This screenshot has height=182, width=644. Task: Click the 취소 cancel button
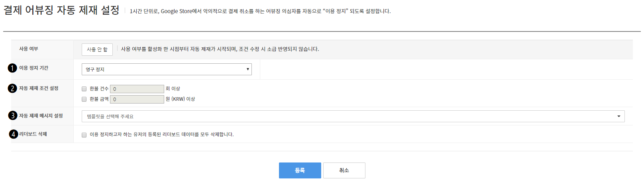(x=344, y=170)
